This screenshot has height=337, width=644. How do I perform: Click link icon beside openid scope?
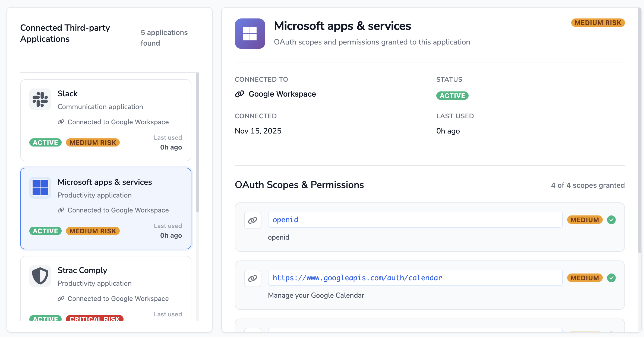252,220
